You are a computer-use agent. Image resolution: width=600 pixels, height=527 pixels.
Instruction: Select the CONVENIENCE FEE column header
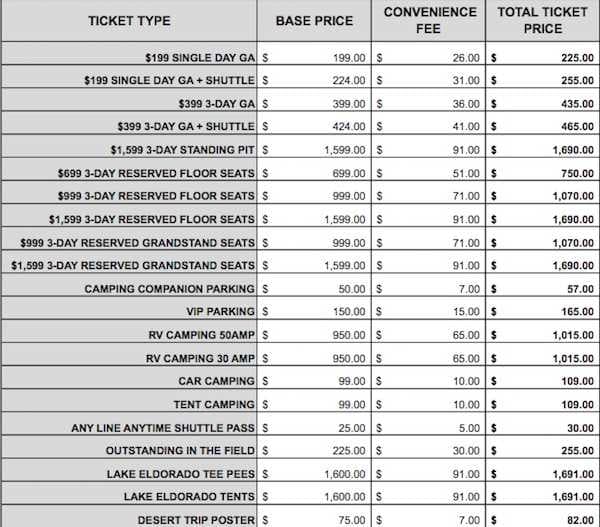pyautogui.click(x=429, y=21)
